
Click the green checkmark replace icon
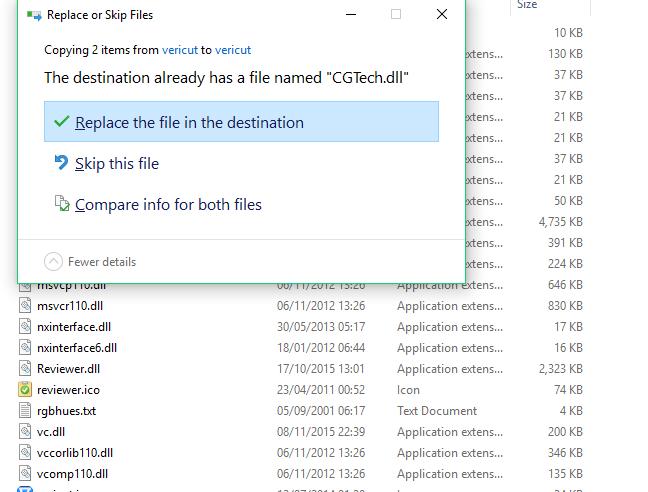tap(61, 121)
